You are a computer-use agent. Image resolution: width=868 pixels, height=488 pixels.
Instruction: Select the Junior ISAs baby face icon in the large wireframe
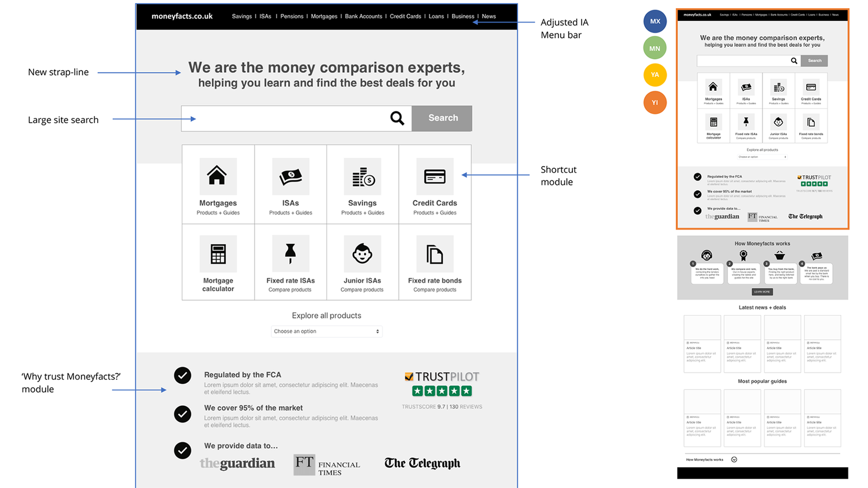pos(363,254)
